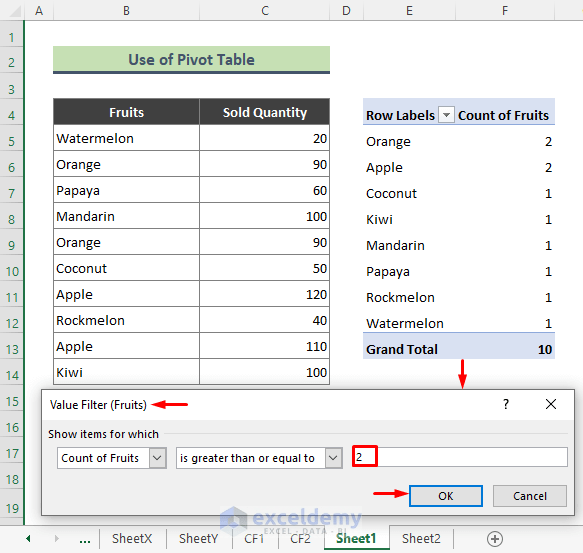Switch to the SheetY tab
The image size is (583, 553).
coord(199,538)
